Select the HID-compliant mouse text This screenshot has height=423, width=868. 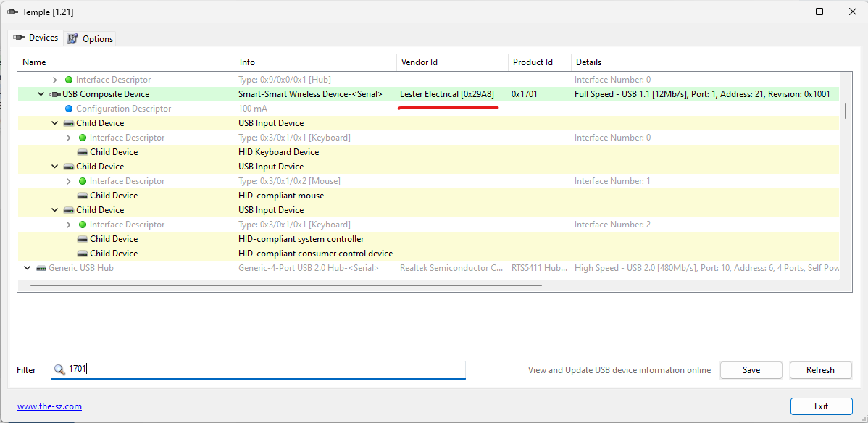[x=281, y=196]
